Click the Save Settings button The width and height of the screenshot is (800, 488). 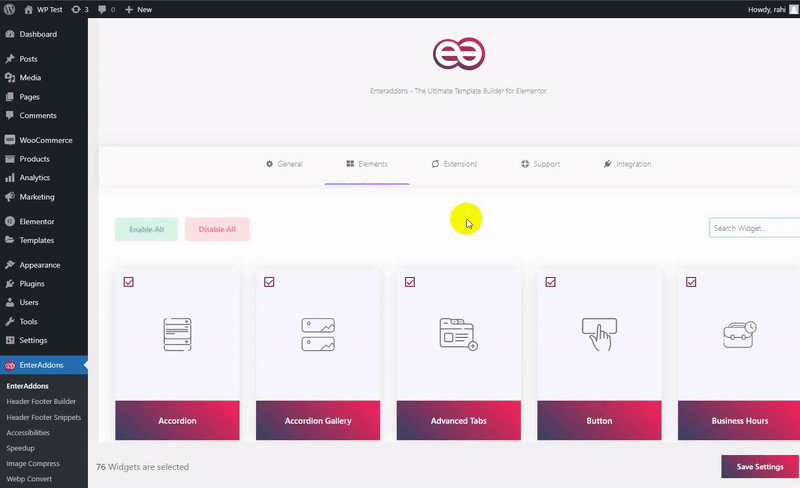[x=759, y=467]
